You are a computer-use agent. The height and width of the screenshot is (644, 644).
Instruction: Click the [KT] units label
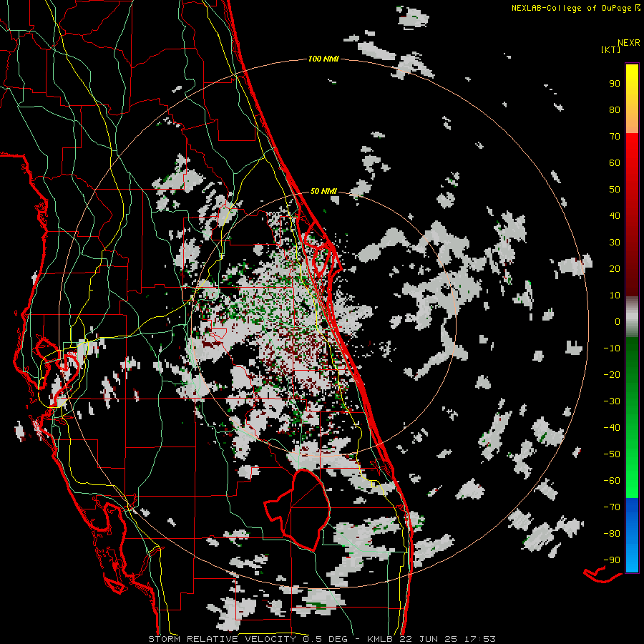(x=610, y=49)
